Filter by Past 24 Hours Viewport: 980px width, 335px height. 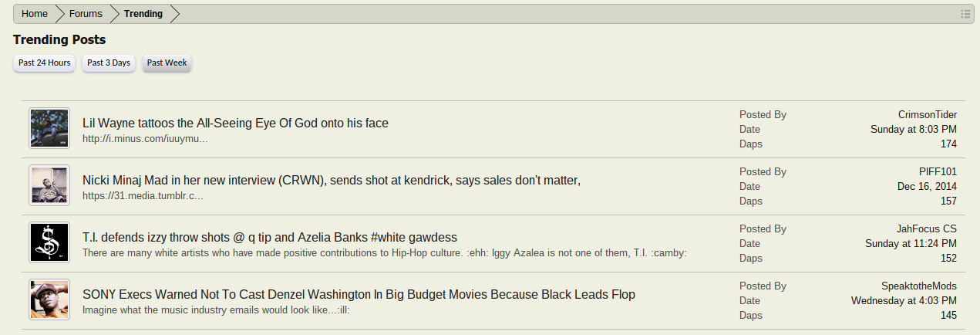pyautogui.click(x=45, y=63)
